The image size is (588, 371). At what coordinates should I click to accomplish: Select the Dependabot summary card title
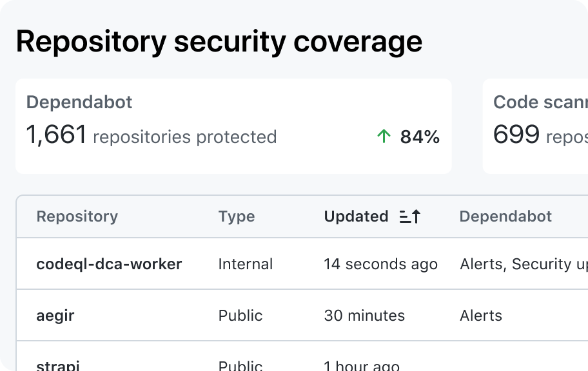(79, 102)
